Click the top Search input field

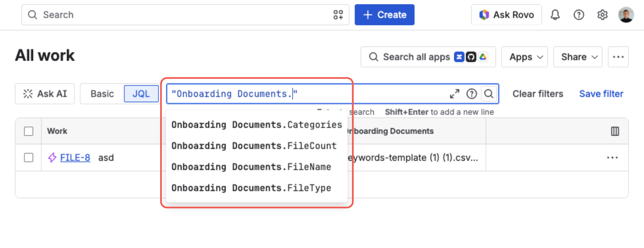185,15
